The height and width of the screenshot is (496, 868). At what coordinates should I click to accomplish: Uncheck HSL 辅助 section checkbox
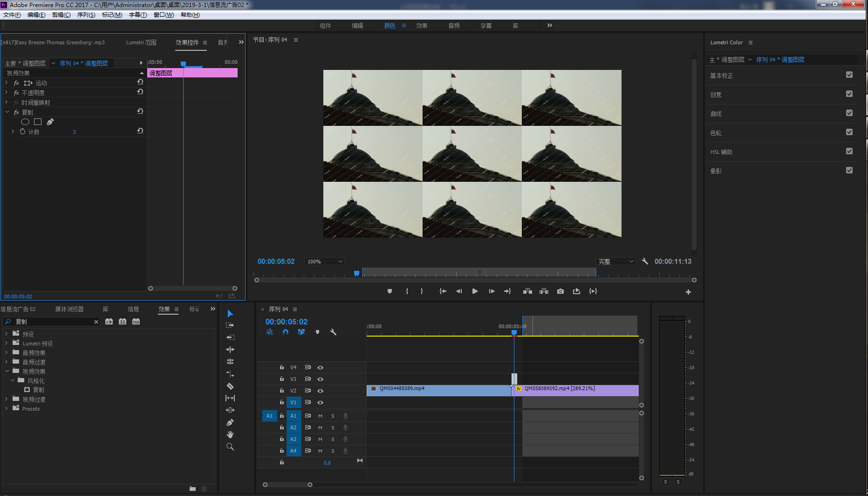pyautogui.click(x=849, y=151)
